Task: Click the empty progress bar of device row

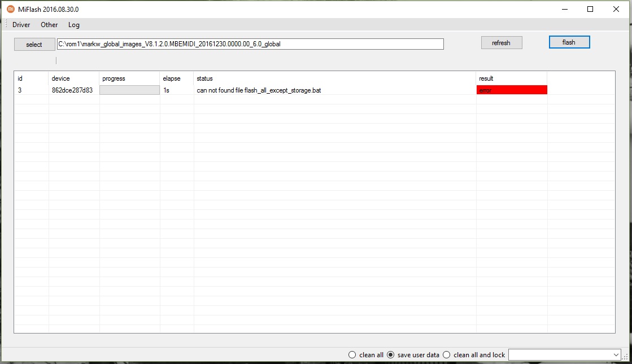Action: [129, 90]
